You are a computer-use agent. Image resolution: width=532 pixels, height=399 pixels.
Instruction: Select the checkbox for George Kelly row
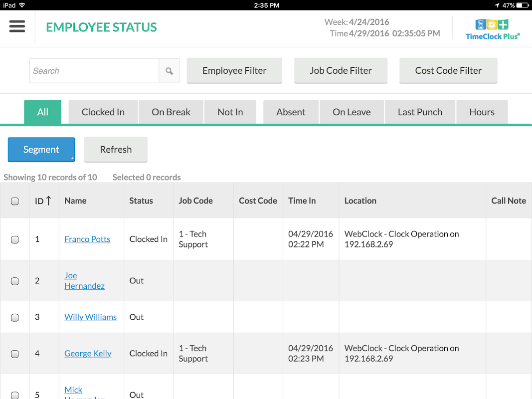coord(14,354)
